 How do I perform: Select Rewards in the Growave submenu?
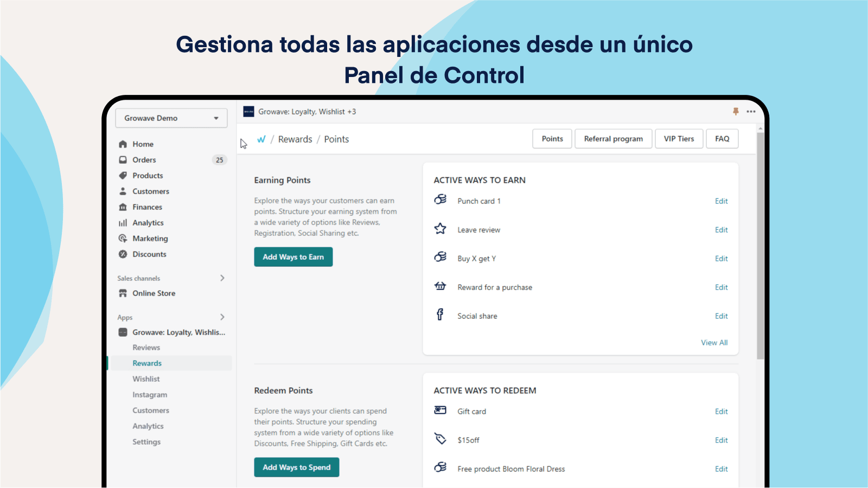147,363
